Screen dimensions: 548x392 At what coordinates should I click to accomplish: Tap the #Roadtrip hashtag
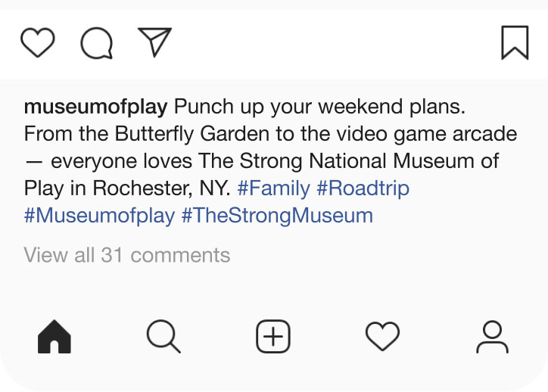point(363,188)
